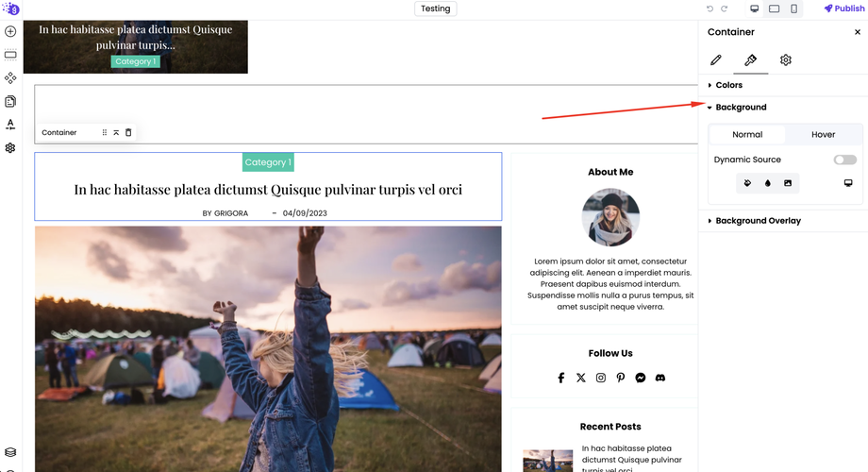This screenshot has height=472, width=868.
Task: Switch to desktop preview
Action: (x=755, y=8)
